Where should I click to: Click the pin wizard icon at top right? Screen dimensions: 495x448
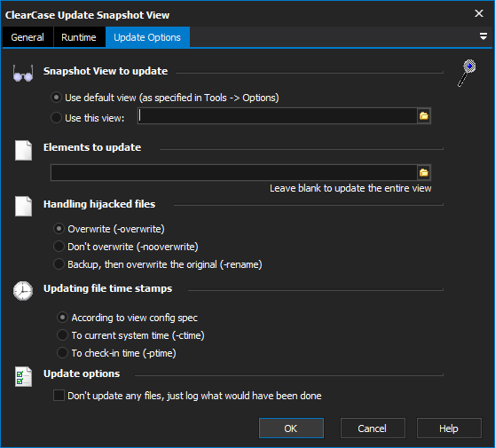click(x=467, y=73)
